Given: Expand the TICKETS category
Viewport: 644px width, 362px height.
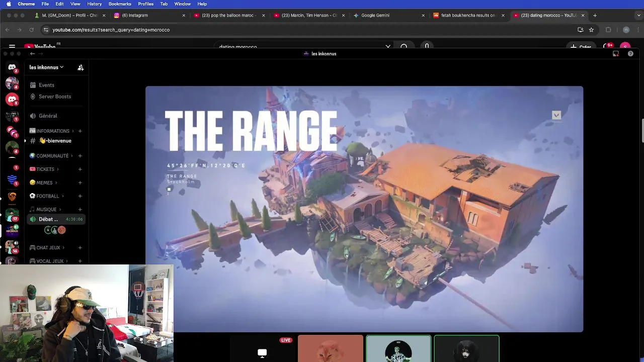Looking at the screenshot, I should [x=44, y=169].
